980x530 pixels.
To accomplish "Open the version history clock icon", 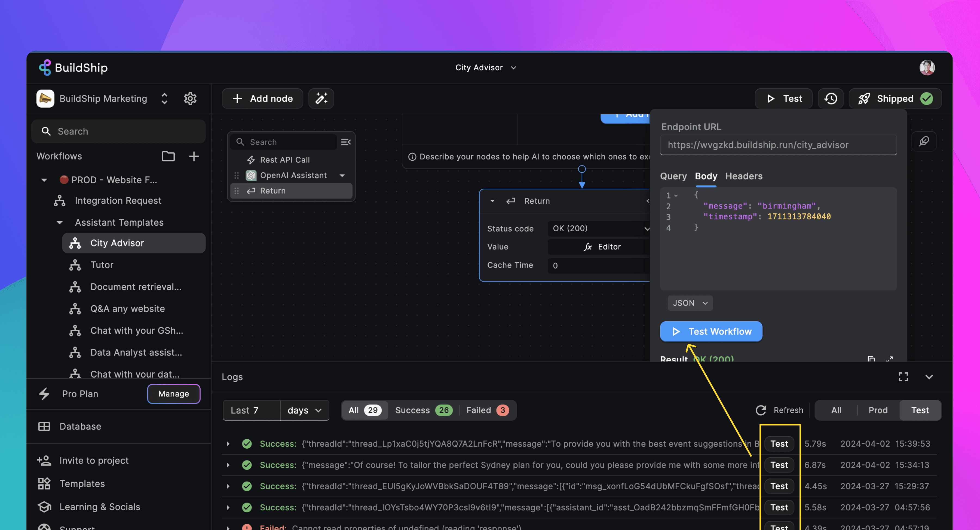I will click(830, 99).
